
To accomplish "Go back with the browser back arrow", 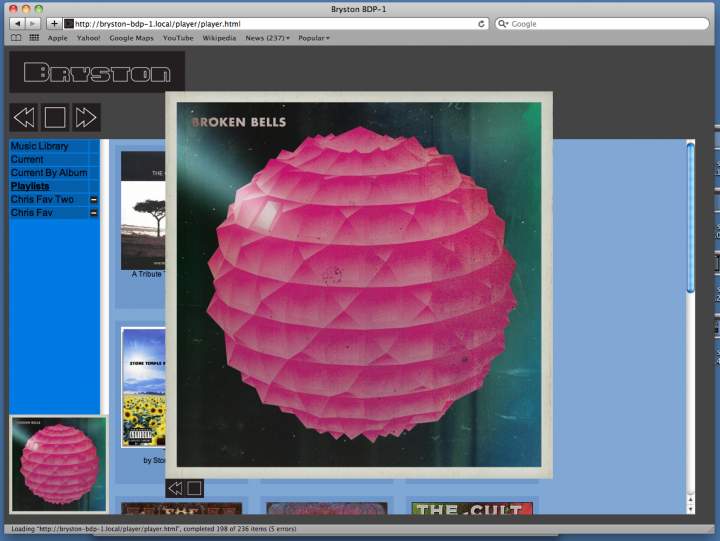I will (x=17, y=23).
